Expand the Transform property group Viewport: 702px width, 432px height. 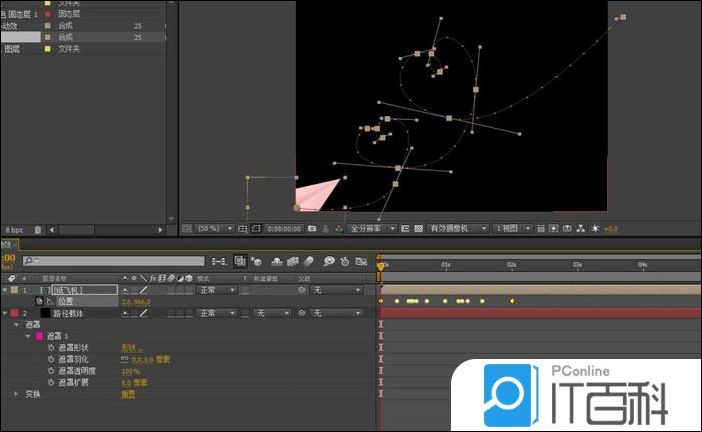[x=16, y=394]
